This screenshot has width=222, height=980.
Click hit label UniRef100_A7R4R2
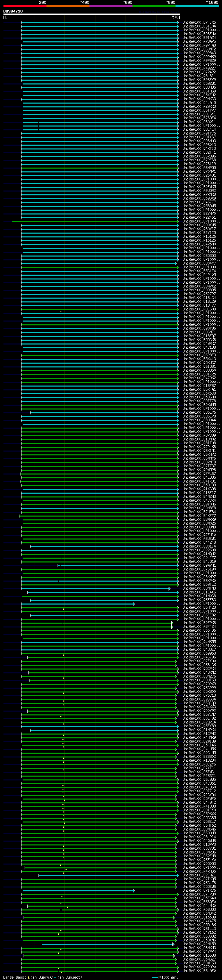[199, 72]
